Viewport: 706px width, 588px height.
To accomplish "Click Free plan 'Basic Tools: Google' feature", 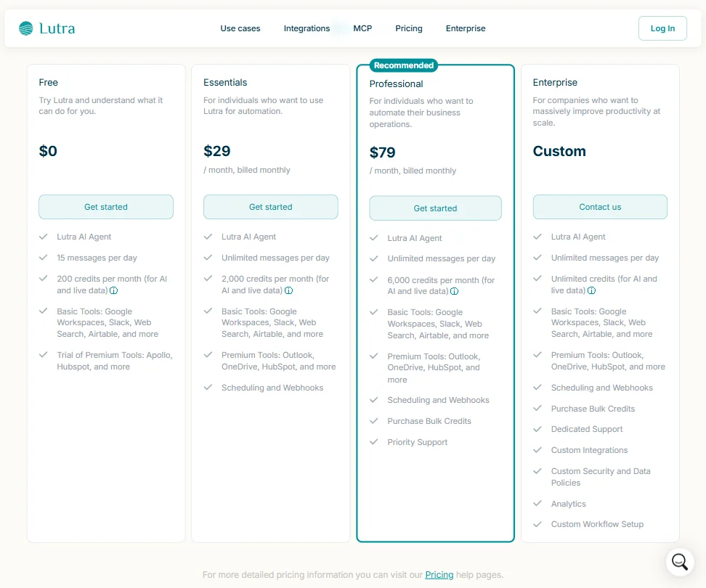I will coord(107,322).
